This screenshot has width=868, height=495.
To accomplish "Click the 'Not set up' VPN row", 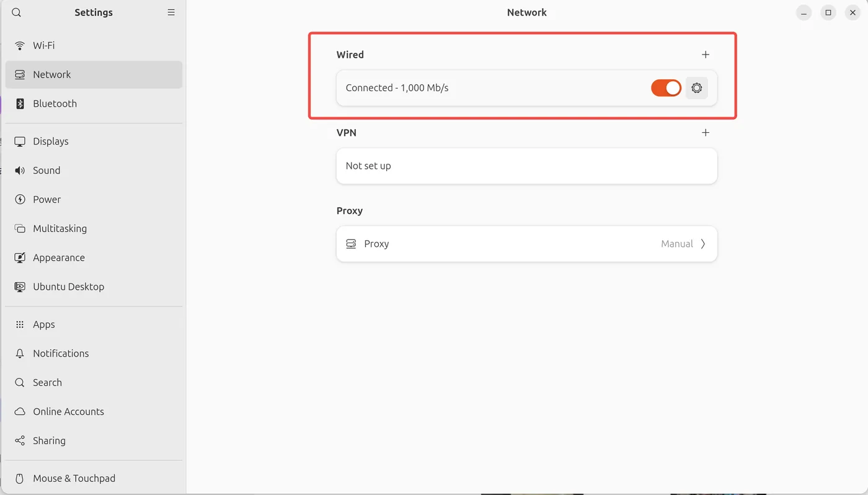I will (x=527, y=166).
